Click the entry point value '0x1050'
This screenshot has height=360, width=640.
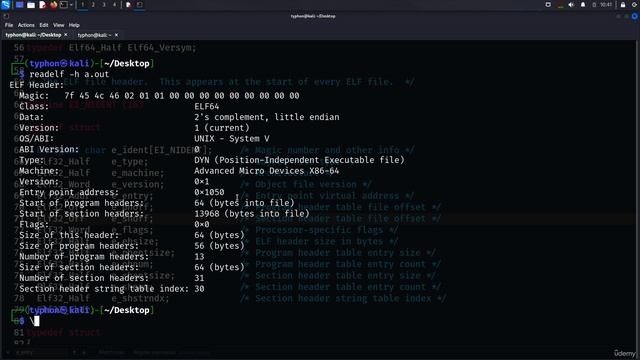pyautogui.click(x=209, y=192)
